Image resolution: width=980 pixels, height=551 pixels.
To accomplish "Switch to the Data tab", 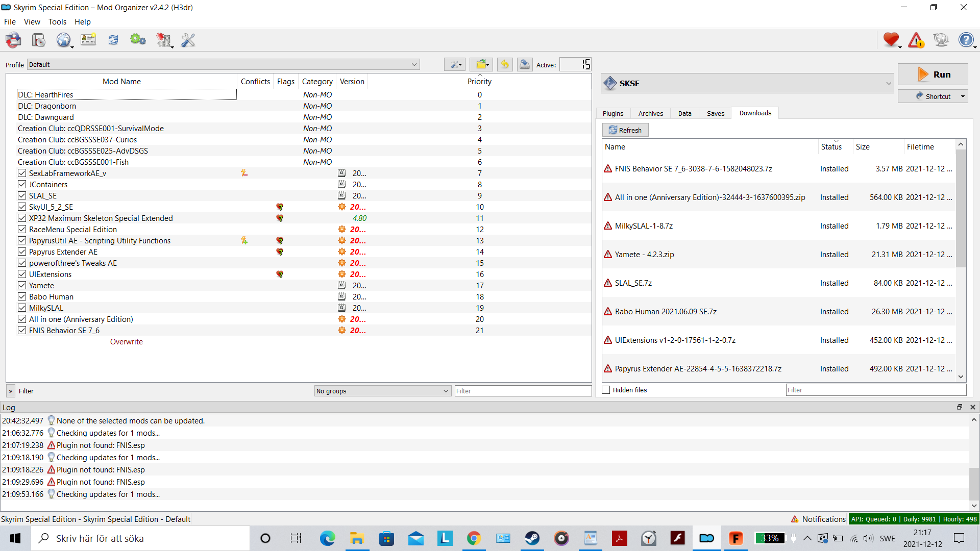I will tap(685, 113).
